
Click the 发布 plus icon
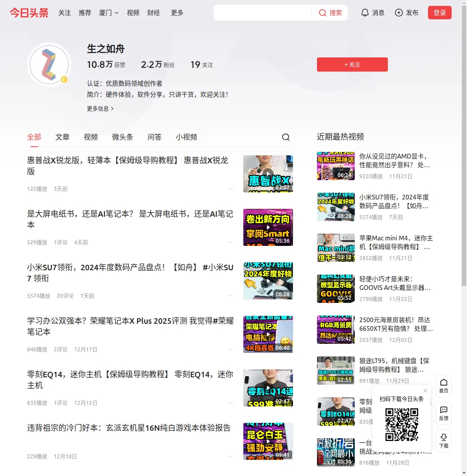tap(399, 13)
